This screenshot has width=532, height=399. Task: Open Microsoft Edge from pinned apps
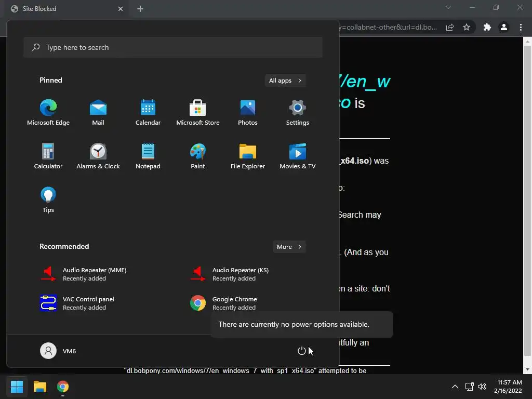tap(48, 113)
